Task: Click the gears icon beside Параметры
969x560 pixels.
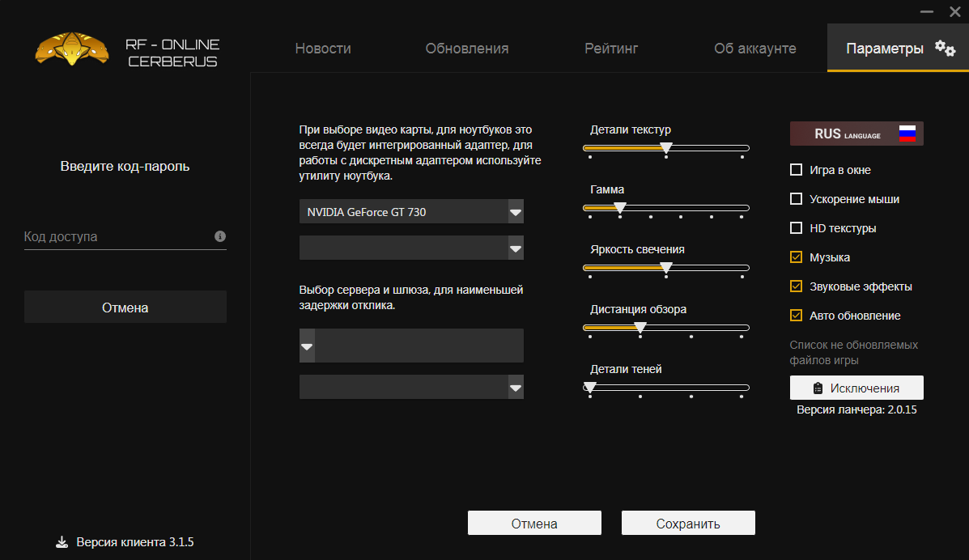Action: point(945,48)
